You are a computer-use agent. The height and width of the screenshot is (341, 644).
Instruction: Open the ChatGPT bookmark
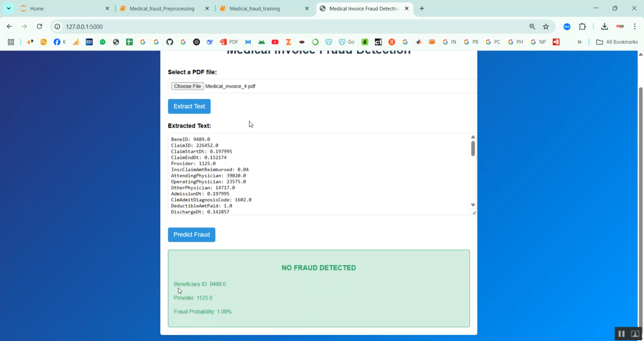pyautogui.click(x=197, y=42)
